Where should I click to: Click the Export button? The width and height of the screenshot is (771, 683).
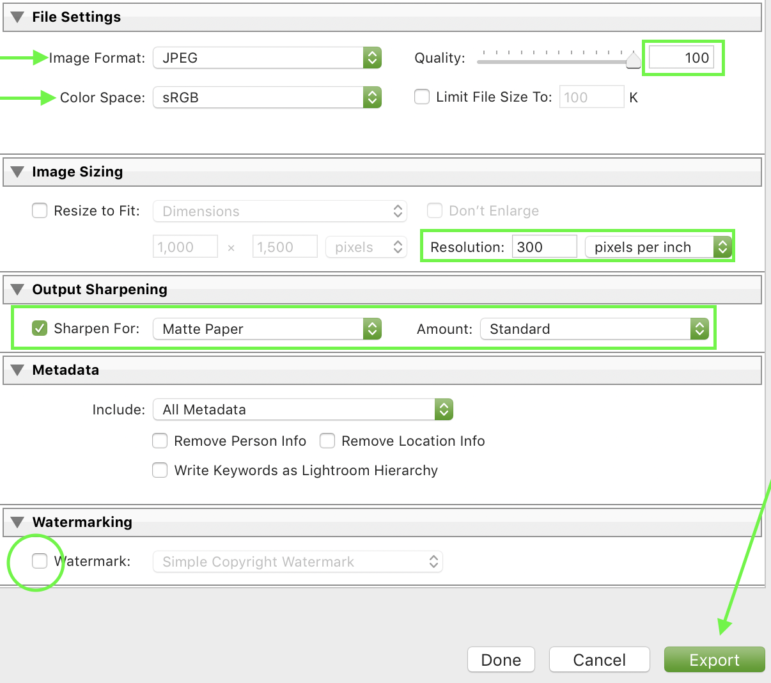(714, 660)
